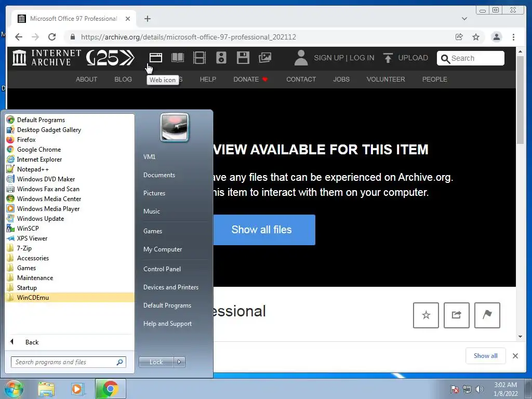
Task: Open Devices and Printers
Action: [x=170, y=287]
